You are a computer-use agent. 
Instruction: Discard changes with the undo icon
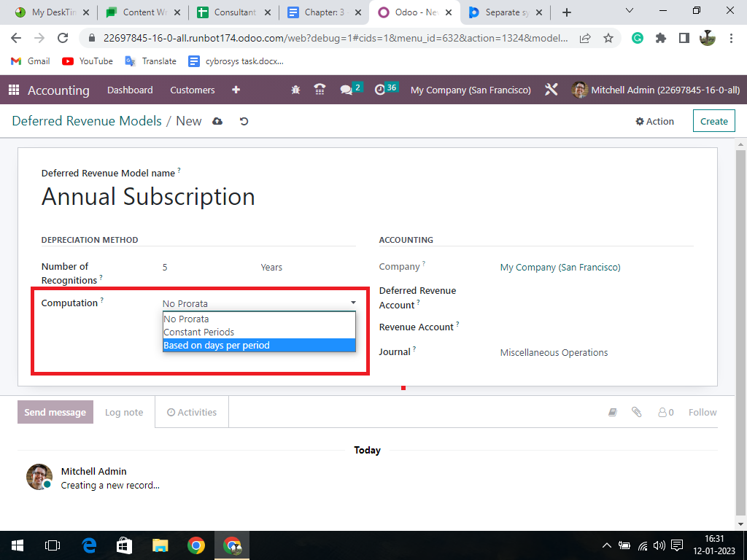244,122
